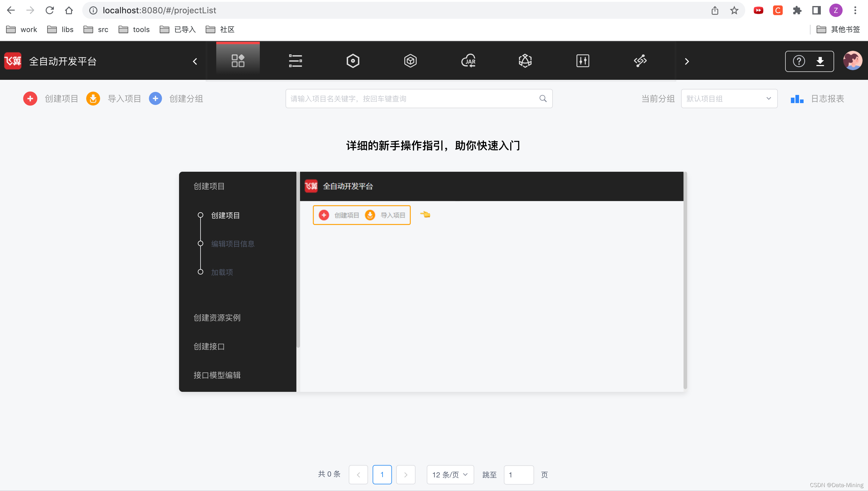Click the list lines navbar icon
868x491 pixels.
295,61
